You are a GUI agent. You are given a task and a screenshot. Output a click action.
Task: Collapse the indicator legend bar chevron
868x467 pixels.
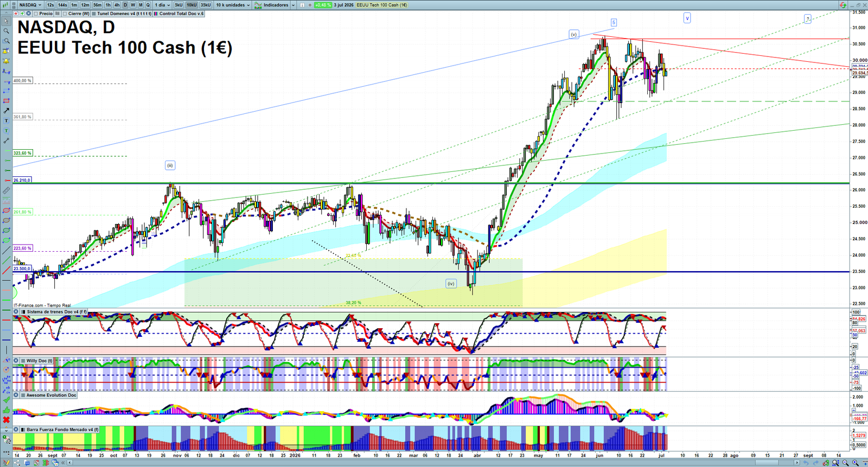(x=6, y=14)
